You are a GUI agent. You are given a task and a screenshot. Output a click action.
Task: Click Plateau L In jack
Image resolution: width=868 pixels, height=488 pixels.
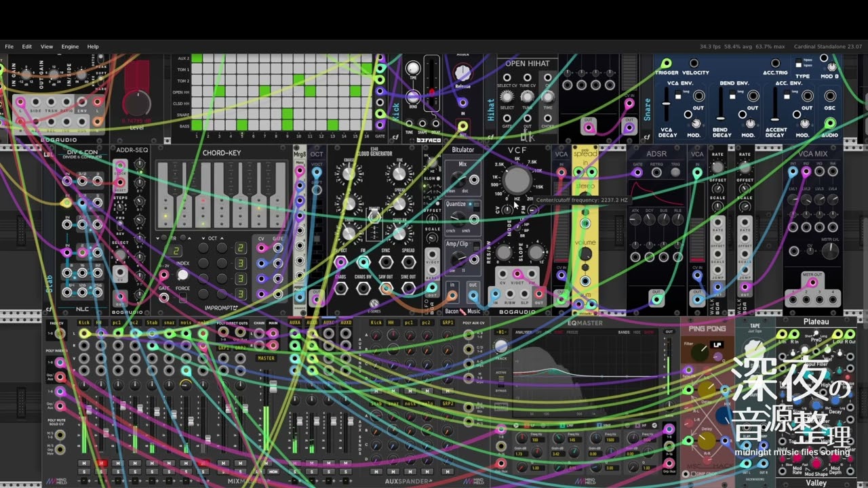[782, 334]
